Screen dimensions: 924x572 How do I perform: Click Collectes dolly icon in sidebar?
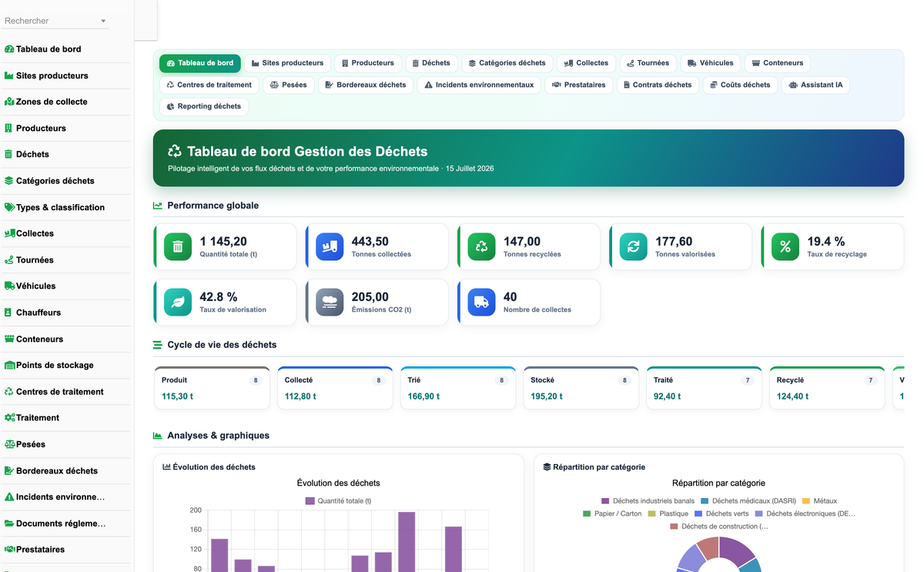(9, 233)
